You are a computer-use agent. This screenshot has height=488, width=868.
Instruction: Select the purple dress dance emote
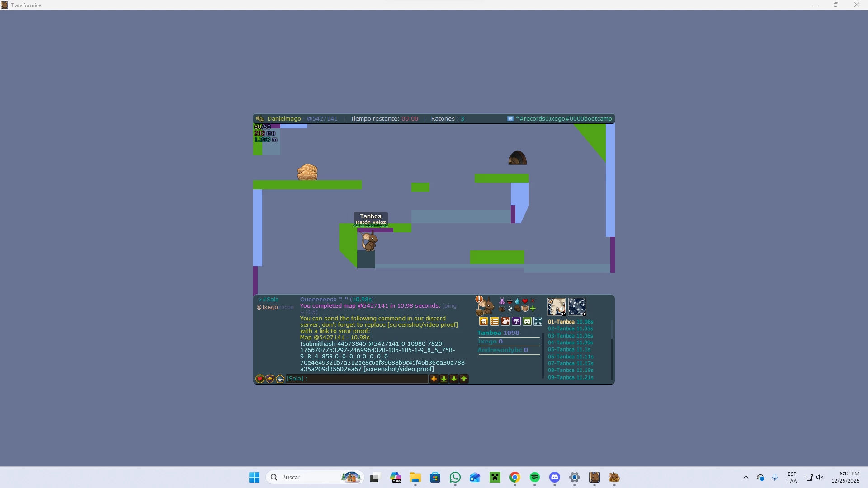pos(502,301)
